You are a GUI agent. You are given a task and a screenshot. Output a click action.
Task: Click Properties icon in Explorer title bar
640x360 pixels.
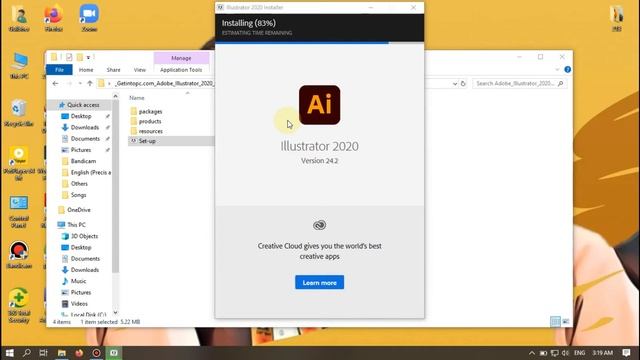click(x=69, y=57)
